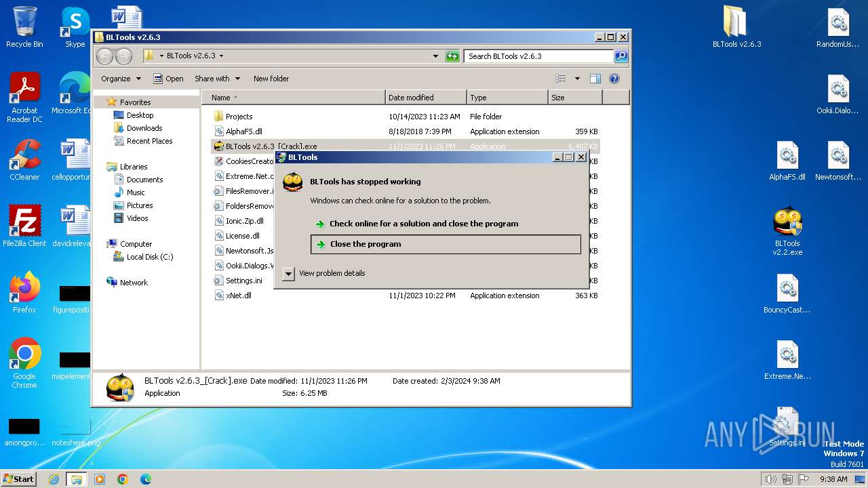Sort files by Type column header

pos(507,98)
